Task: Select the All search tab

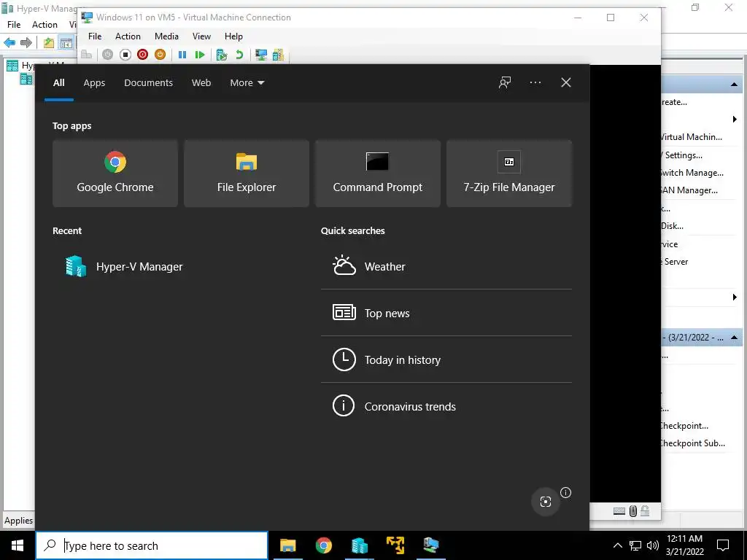Action: pos(58,83)
